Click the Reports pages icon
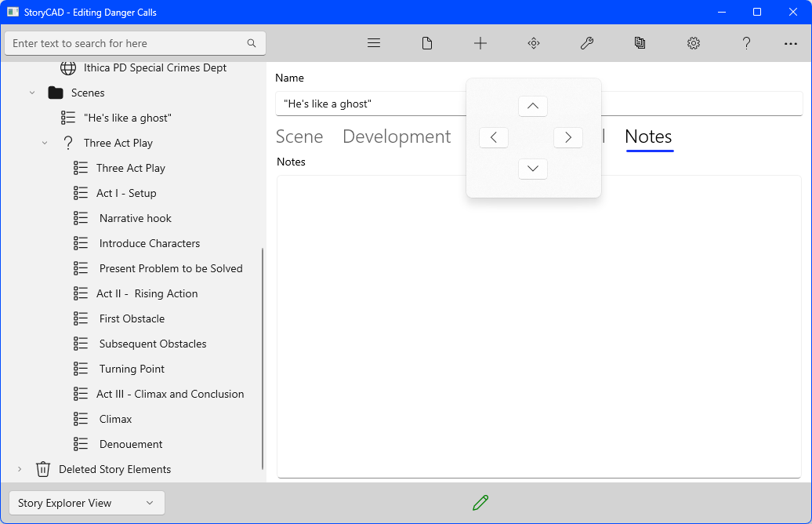 (x=640, y=43)
